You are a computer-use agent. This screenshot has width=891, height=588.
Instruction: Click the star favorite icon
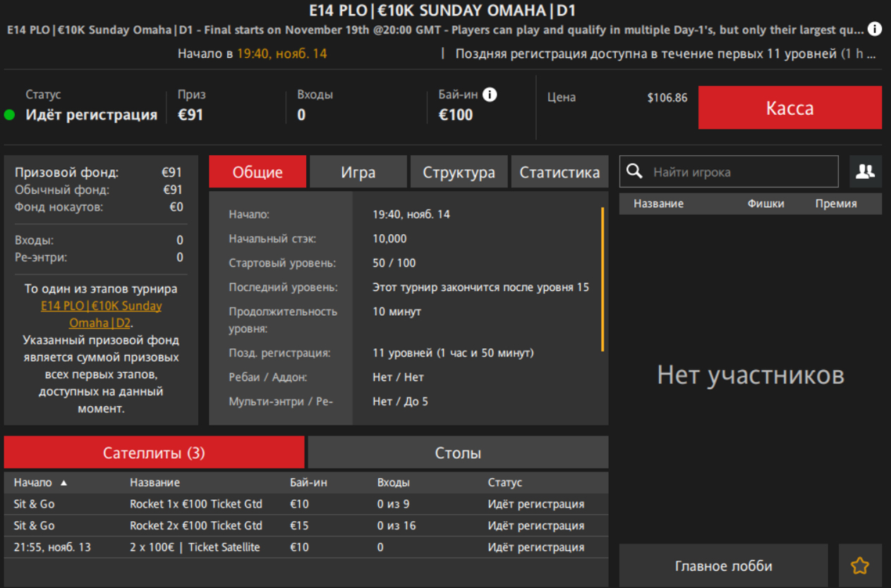click(x=859, y=565)
